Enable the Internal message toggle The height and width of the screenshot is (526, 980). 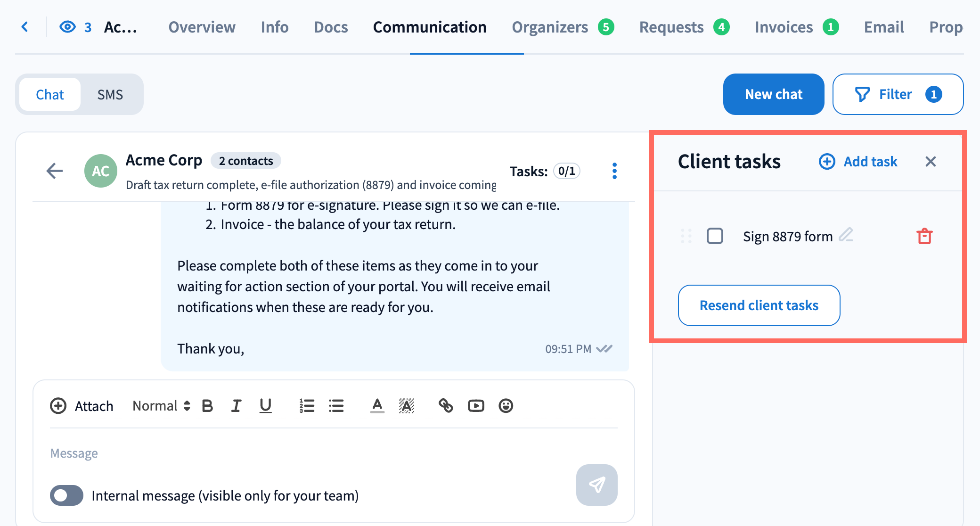click(66, 495)
